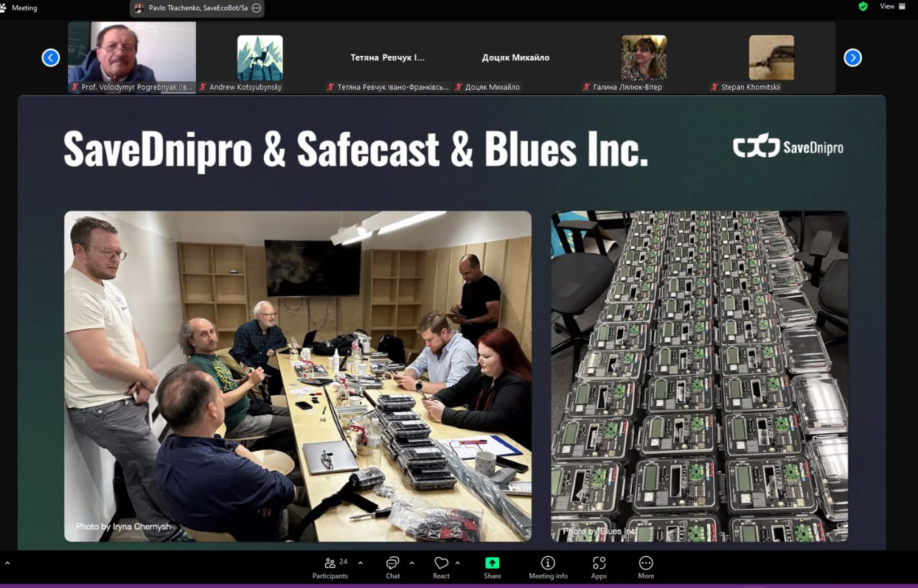Image resolution: width=918 pixels, height=588 pixels.
Task: Select Prof. Volodymyr Pogrebnyak's video tile
Action: click(132, 57)
